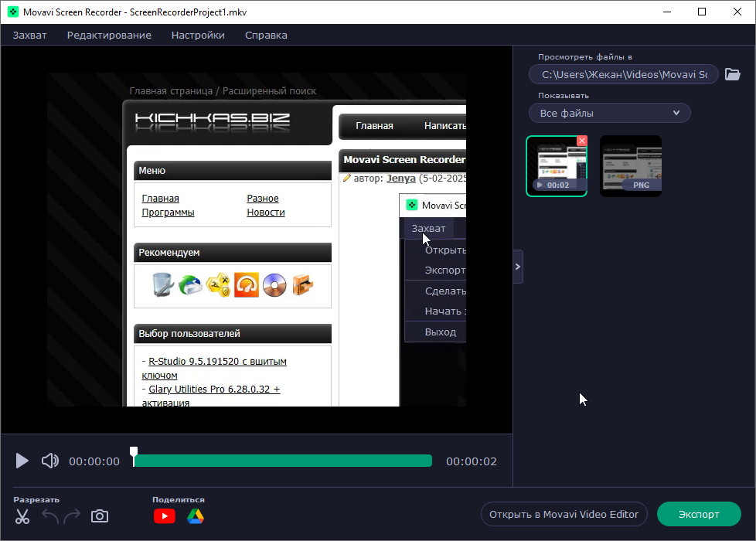Minimize the Movavi Screen Recorder window

point(667,12)
